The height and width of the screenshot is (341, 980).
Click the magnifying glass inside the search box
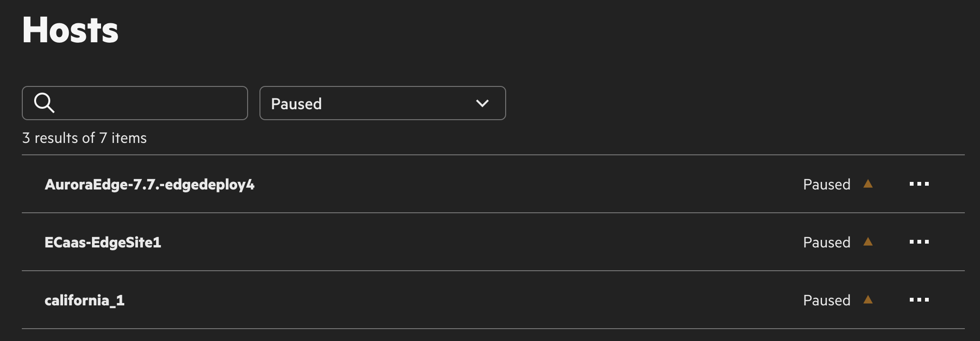coord(44,103)
